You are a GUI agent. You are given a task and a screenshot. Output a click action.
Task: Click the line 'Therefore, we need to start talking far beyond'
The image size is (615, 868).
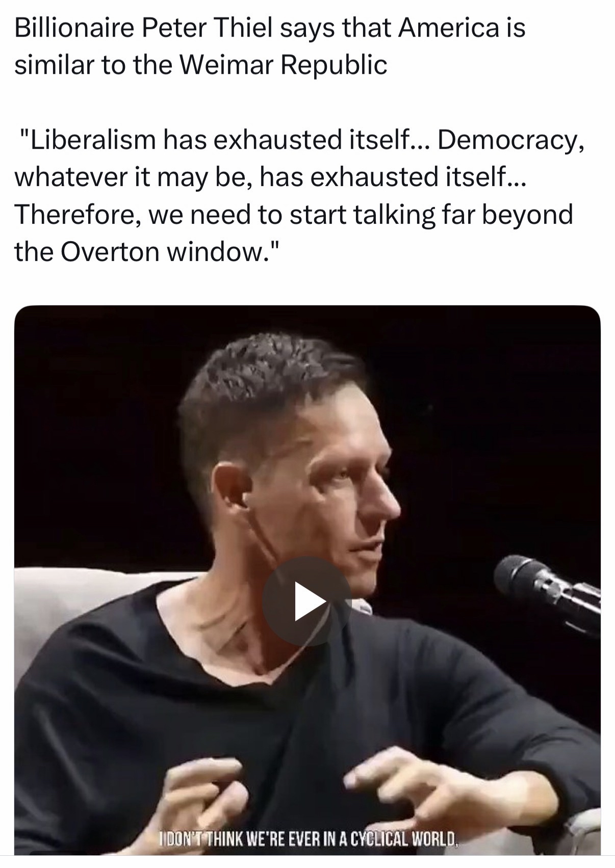[x=294, y=214]
